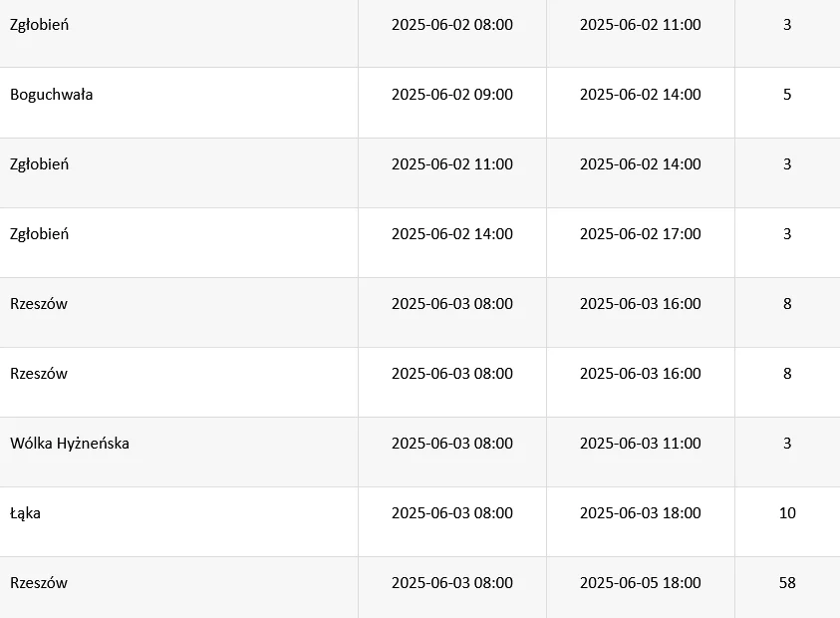840x618 pixels.
Task: Click the duration value 10
Action: coord(787,513)
